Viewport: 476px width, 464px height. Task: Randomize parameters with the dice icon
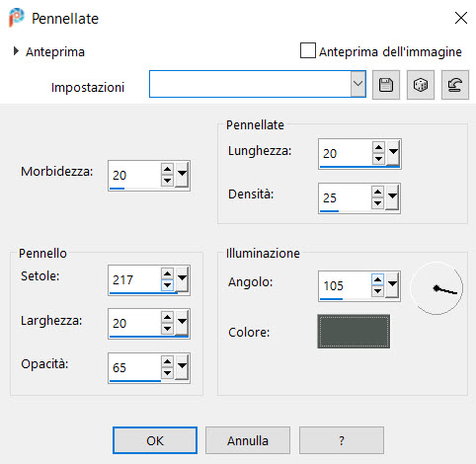[x=421, y=85]
